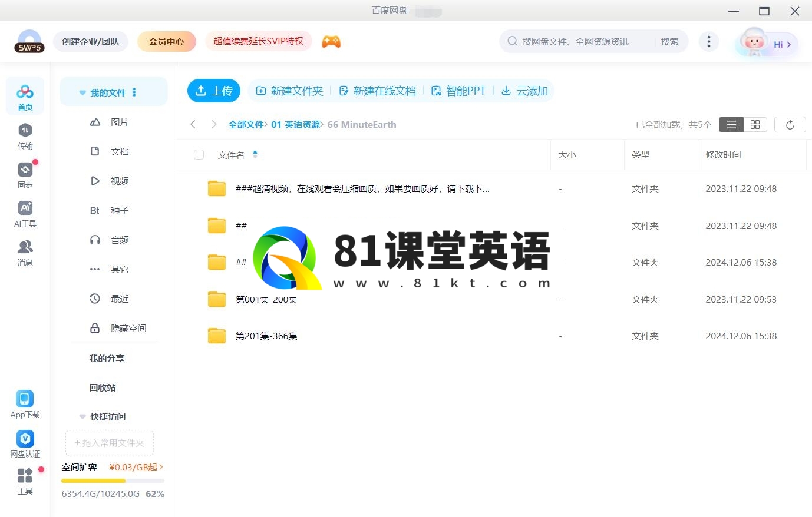Collapse the 快捷访问 section
The height and width of the screenshot is (517, 812).
tap(82, 417)
